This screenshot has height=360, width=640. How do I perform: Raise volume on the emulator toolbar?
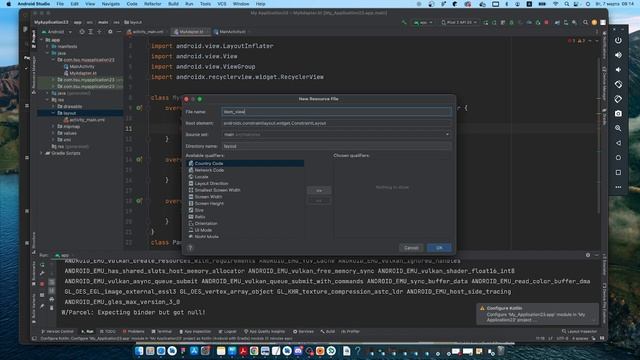coord(618,55)
